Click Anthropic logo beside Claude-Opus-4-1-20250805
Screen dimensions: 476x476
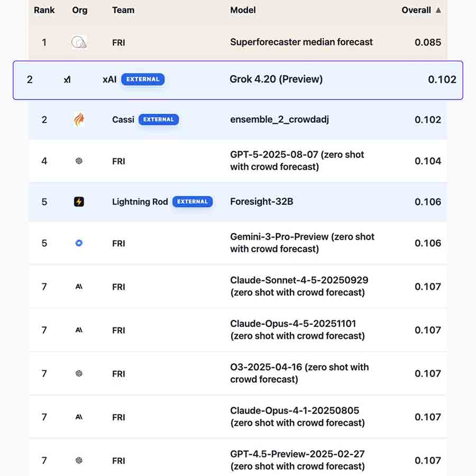click(x=79, y=417)
